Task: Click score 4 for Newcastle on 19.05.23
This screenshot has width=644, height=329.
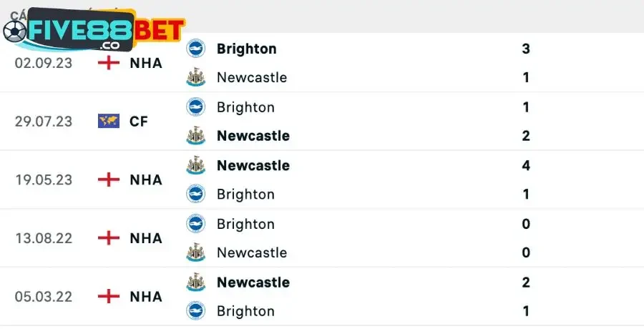Action: 526,165
